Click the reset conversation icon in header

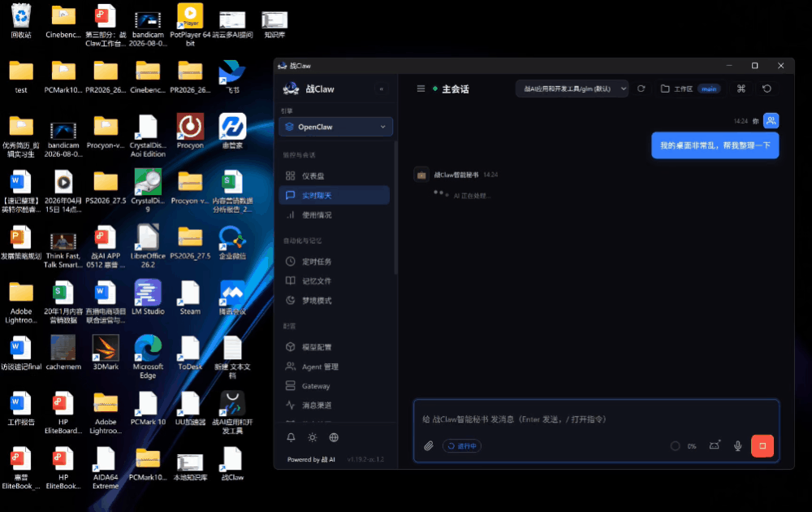pyautogui.click(x=767, y=89)
